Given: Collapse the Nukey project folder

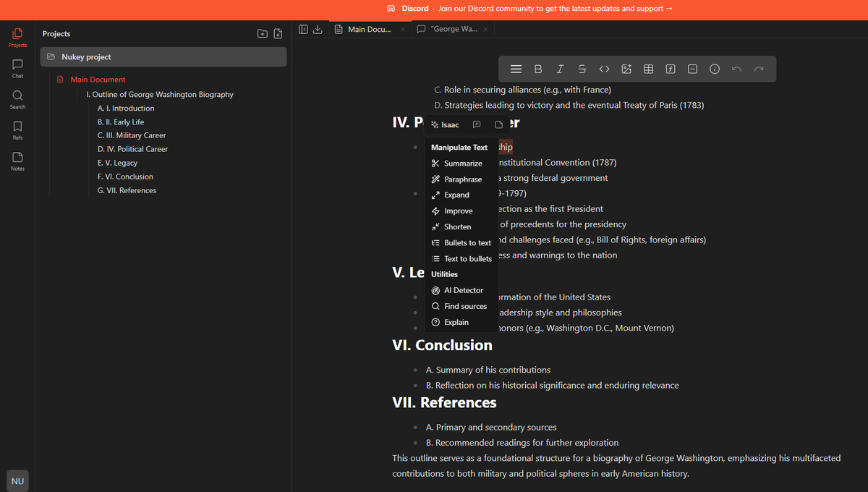Looking at the screenshot, I should (163, 56).
